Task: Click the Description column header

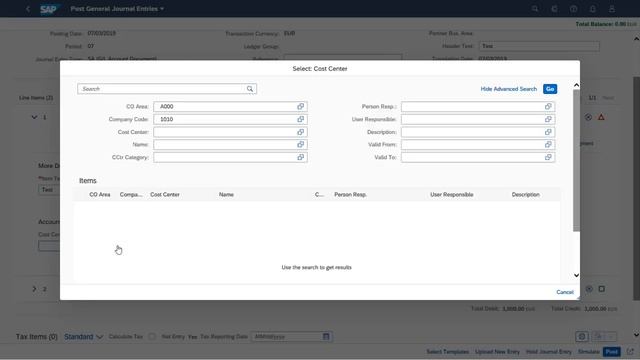Action: pyautogui.click(x=526, y=195)
